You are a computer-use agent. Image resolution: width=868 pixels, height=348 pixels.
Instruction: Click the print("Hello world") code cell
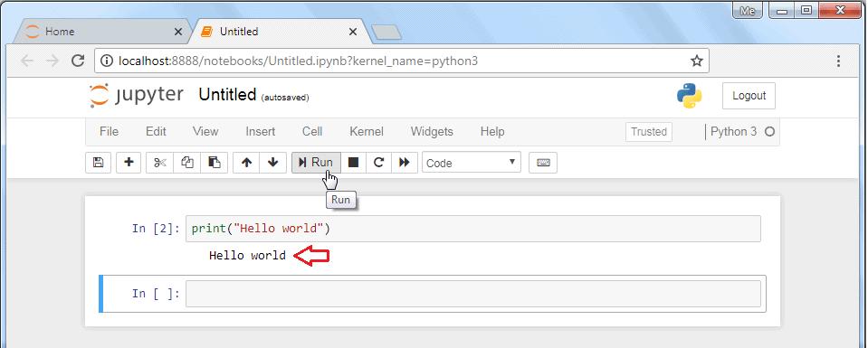(473, 229)
